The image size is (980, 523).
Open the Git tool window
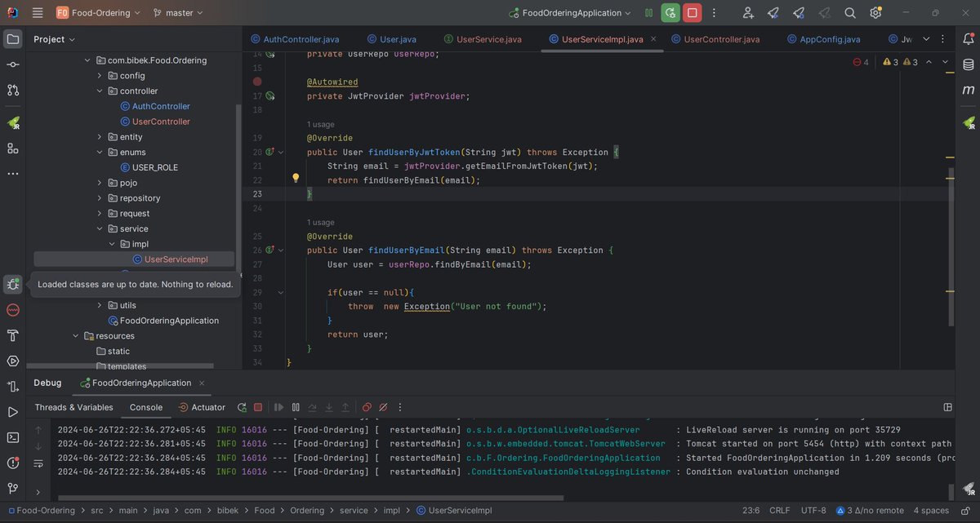point(12,488)
